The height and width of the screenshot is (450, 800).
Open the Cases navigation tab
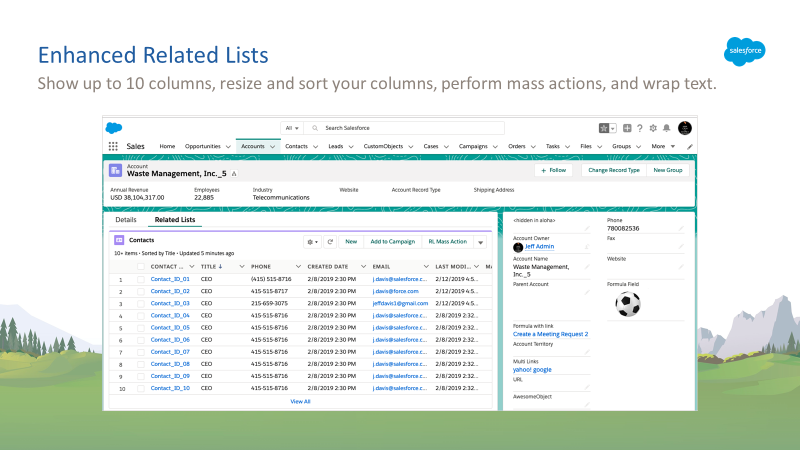(x=431, y=146)
